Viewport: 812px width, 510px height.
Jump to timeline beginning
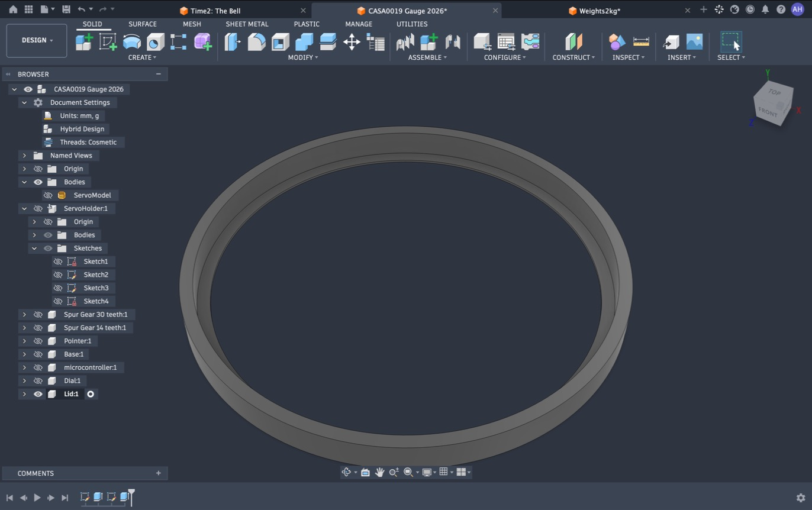tap(9, 498)
